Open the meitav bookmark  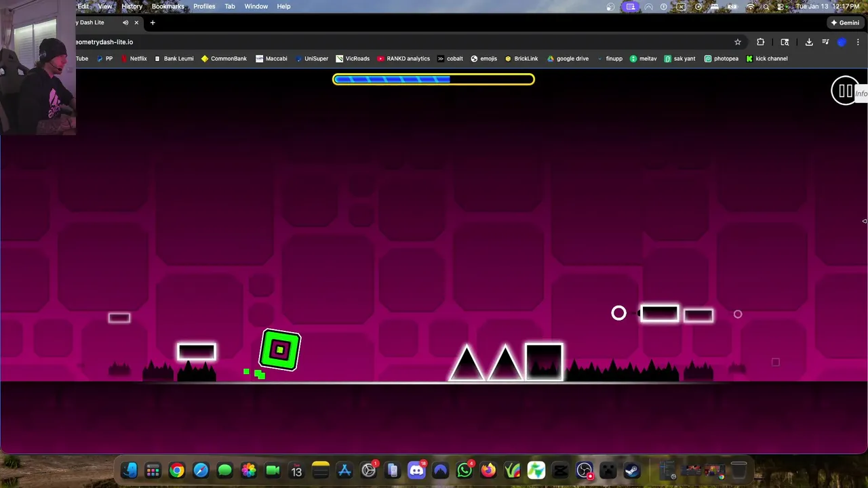point(643,58)
